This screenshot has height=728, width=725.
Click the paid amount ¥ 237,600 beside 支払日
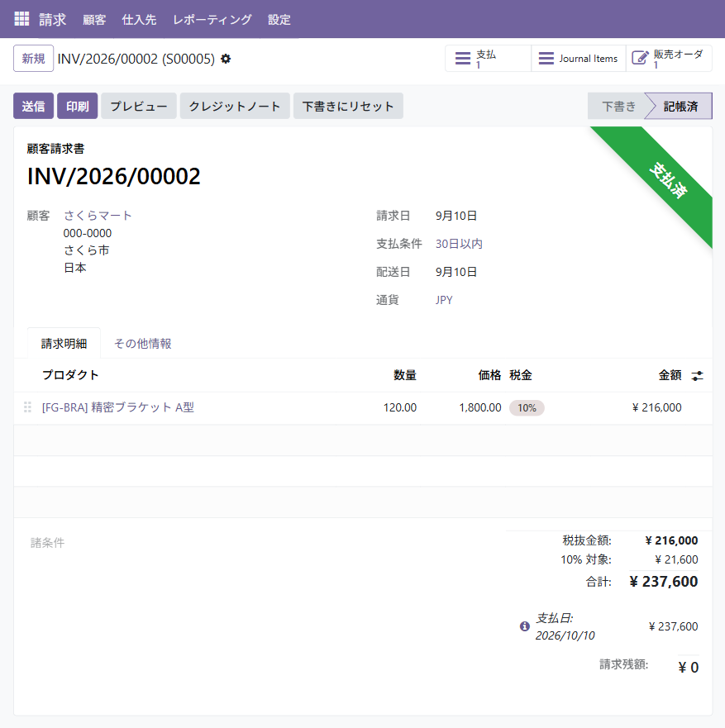point(673,627)
